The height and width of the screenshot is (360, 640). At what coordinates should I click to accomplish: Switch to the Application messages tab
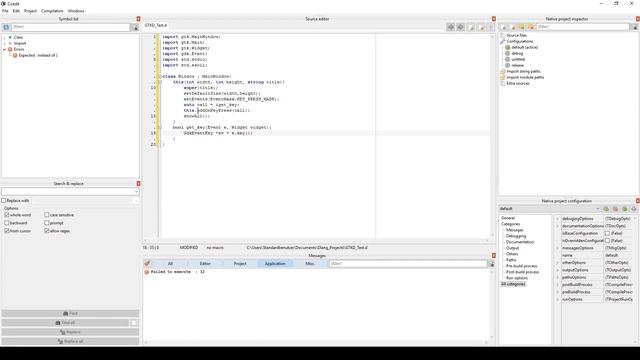pyautogui.click(x=275, y=264)
